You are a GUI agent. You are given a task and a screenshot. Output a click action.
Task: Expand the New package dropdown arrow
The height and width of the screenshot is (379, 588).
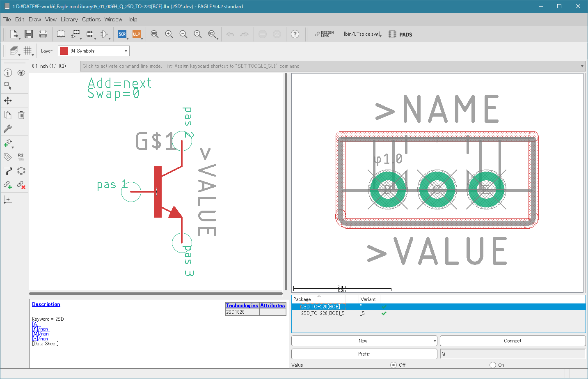(x=435, y=341)
